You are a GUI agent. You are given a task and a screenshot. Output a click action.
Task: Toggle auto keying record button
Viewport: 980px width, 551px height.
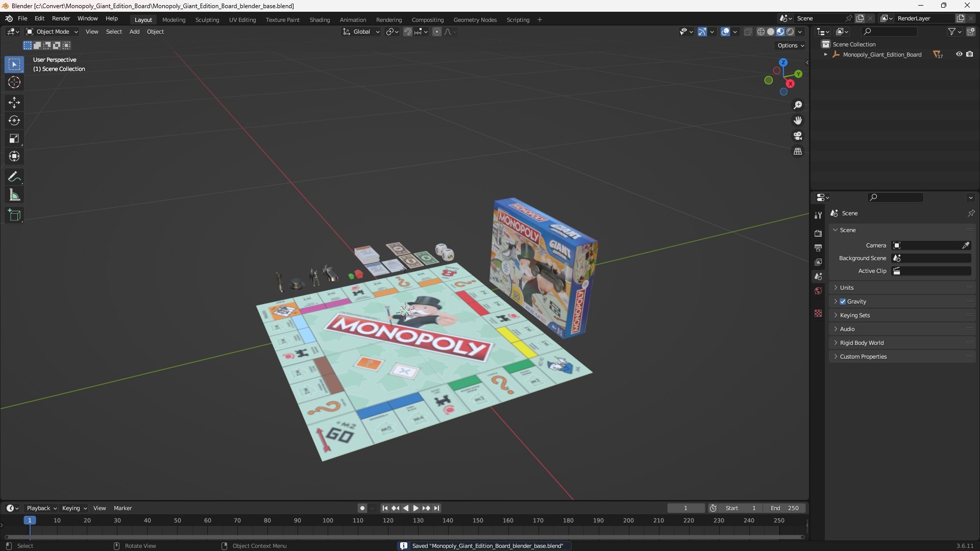362,508
